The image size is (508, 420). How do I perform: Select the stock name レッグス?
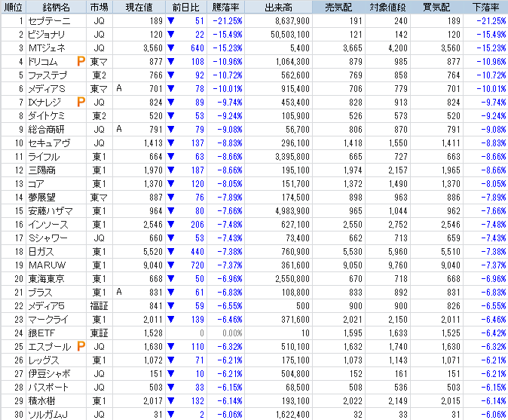44,360
